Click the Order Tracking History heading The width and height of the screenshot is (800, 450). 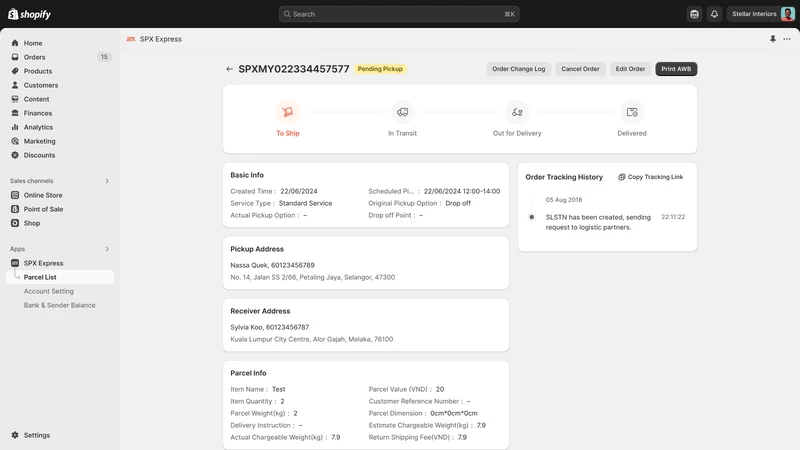pyautogui.click(x=564, y=177)
